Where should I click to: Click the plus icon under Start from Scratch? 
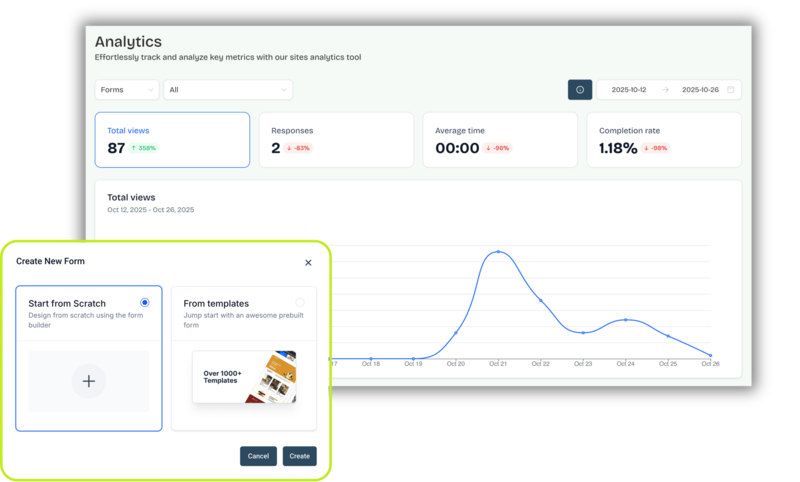89,381
